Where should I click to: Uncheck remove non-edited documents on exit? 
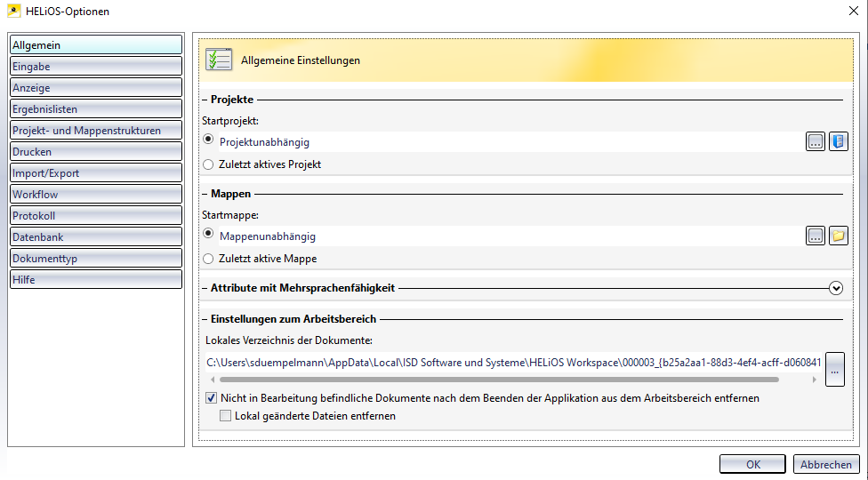211,398
